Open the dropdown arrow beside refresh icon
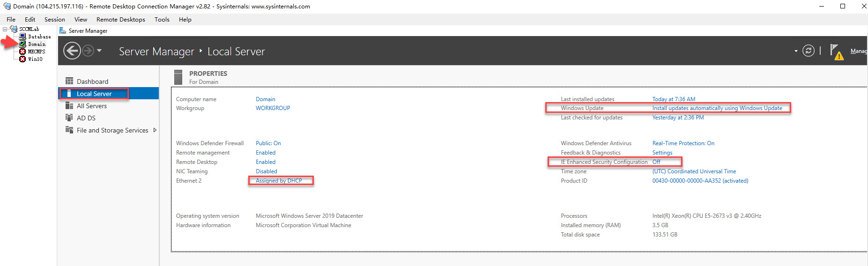Image resolution: width=868 pixels, height=266 pixels. [x=796, y=51]
